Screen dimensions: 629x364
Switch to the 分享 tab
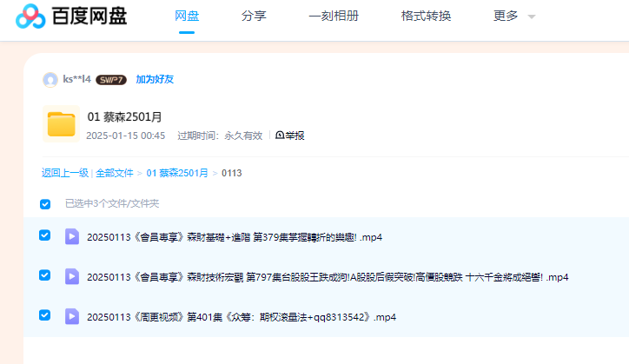254,16
